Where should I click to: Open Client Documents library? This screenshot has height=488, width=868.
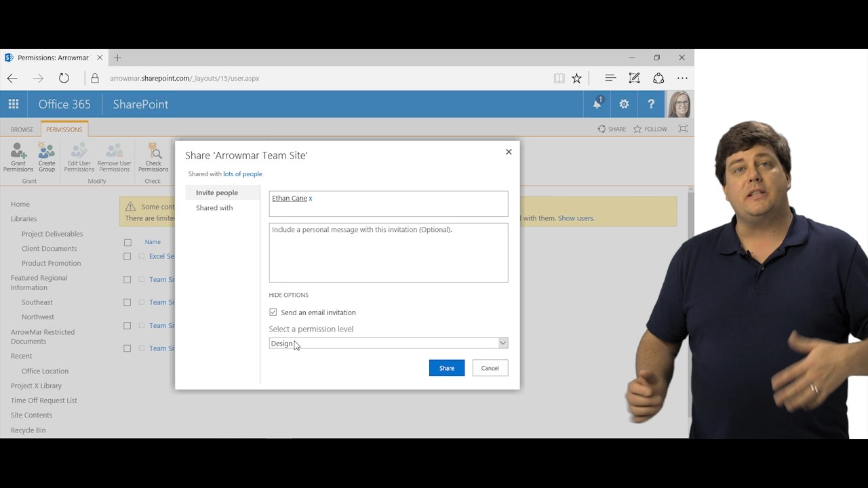click(50, 249)
